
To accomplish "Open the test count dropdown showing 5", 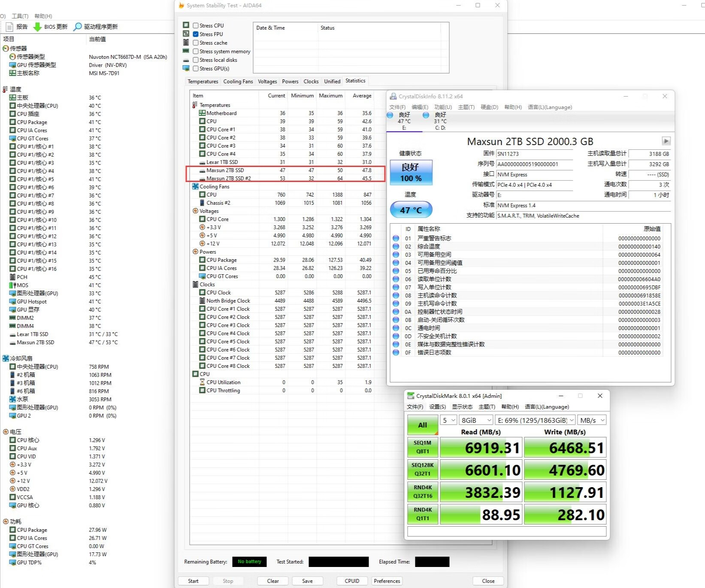I will pos(449,420).
